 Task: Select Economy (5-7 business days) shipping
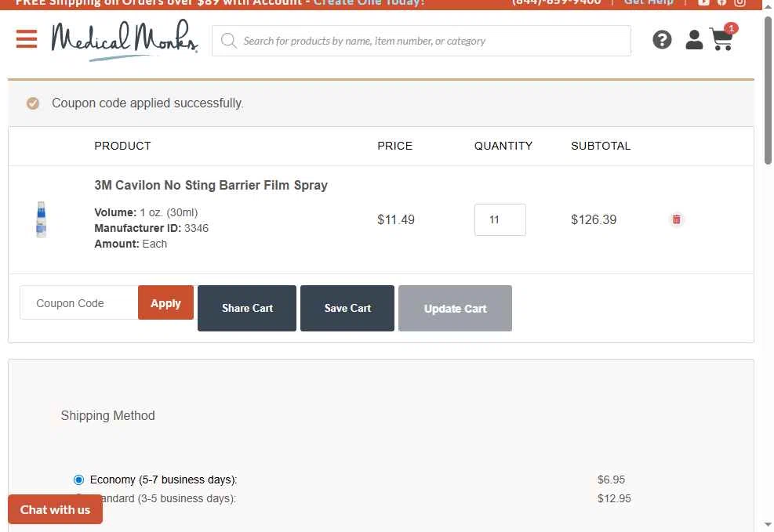tap(78, 480)
